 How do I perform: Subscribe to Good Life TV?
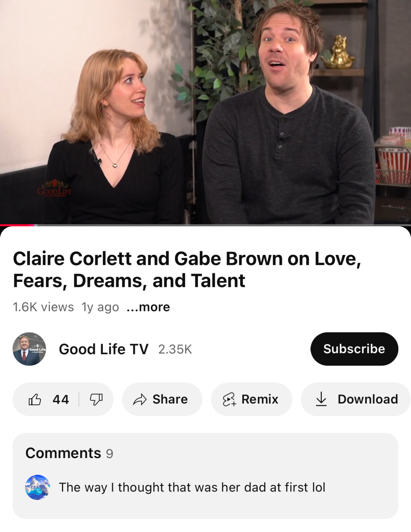tap(354, 349)
